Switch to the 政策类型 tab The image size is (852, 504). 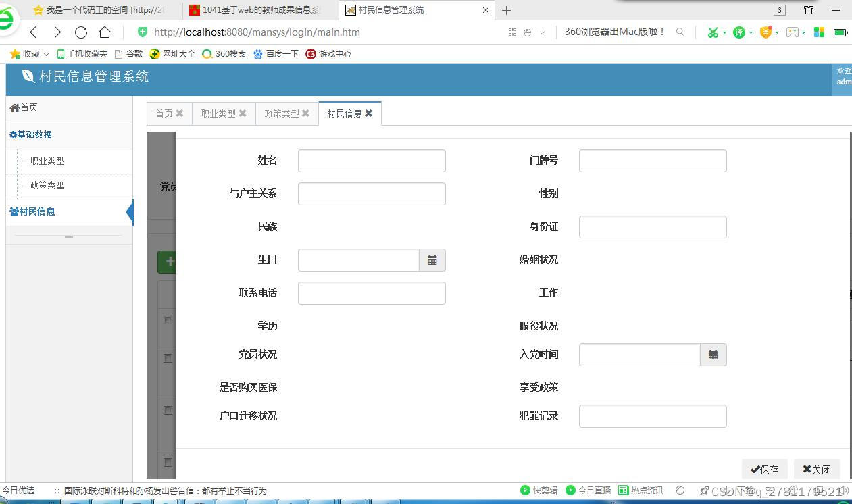[280, 113]
